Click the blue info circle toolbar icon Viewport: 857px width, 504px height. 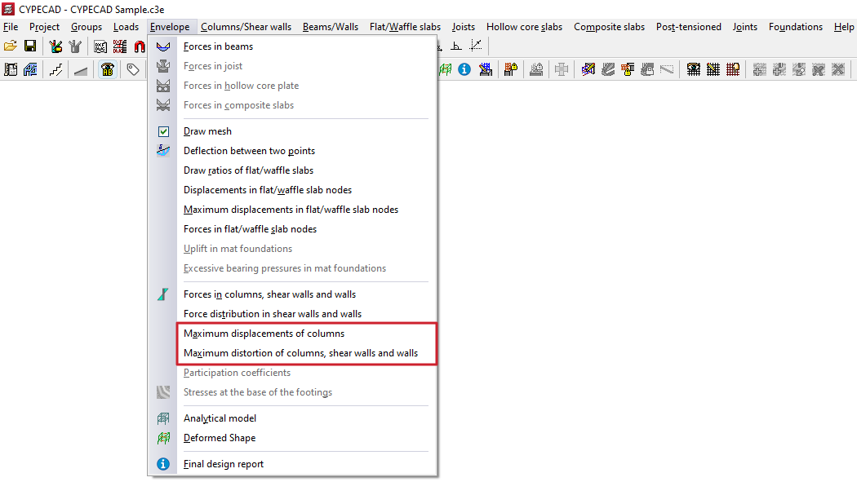coord(464,69)
